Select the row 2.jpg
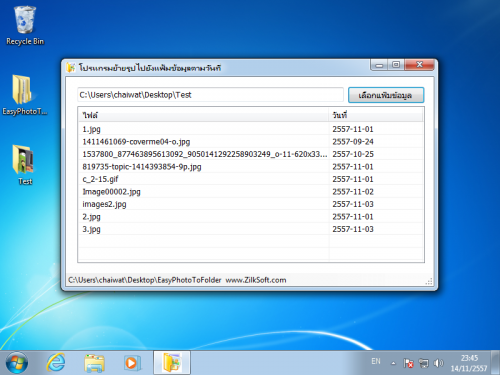 pos(251,217)
